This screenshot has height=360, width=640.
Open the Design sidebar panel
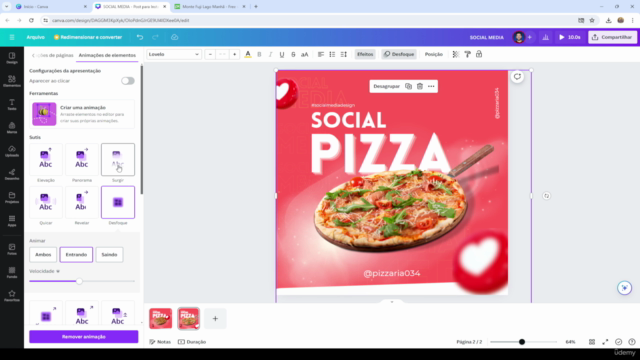[x=12, y=58]
